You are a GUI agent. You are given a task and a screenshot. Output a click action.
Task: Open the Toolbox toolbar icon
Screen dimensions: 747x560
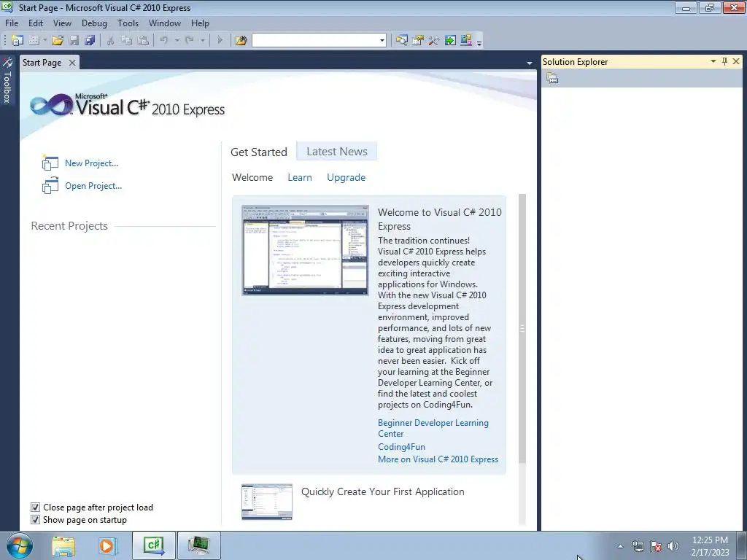[x=433, y=41]
